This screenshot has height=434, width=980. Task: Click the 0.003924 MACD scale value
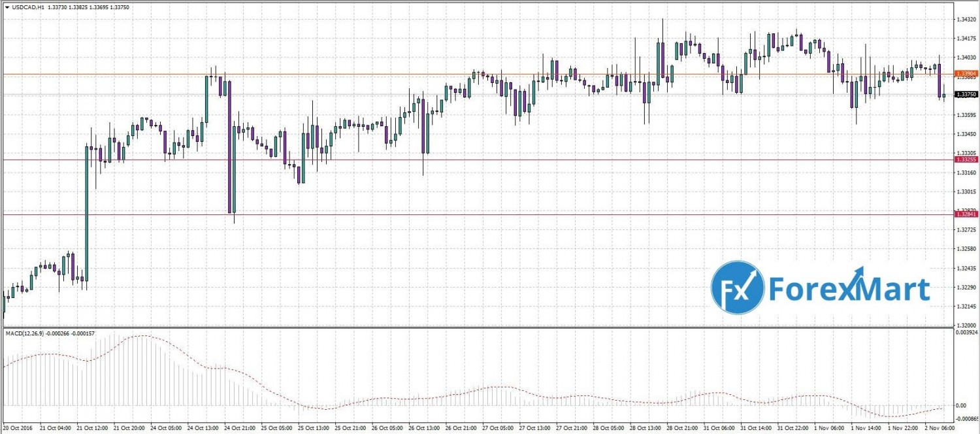[x=967, y=332]
